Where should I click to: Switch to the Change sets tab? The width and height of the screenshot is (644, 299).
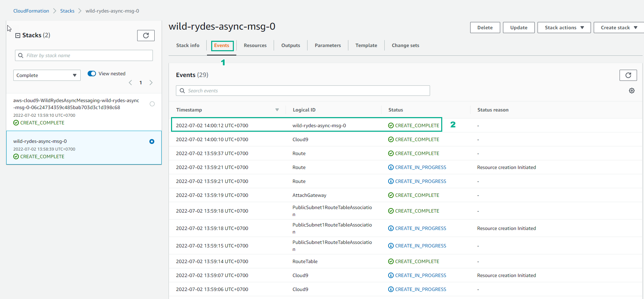[406, 45]
